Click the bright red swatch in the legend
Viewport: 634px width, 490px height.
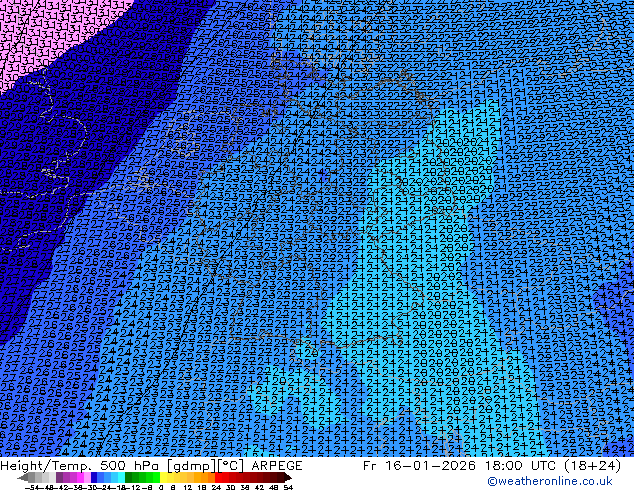tap(218, 477)
